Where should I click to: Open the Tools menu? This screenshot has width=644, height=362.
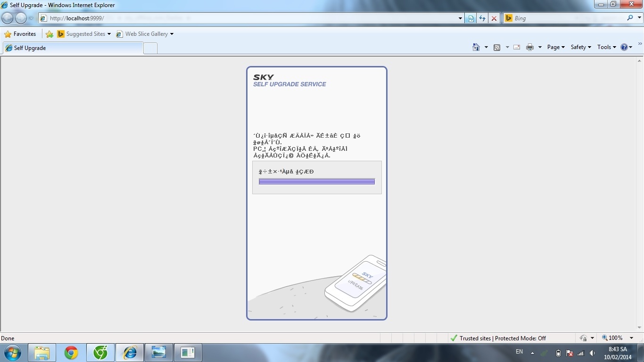coord(606,47)
